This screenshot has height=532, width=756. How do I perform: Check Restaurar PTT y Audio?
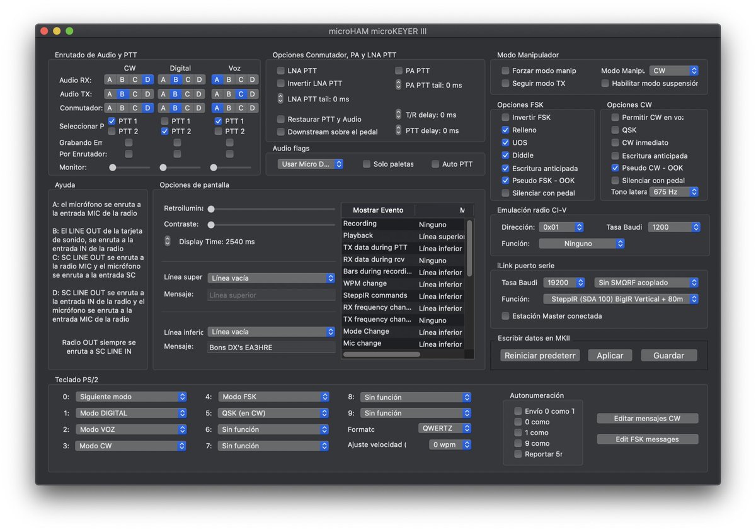coord(281,119)
